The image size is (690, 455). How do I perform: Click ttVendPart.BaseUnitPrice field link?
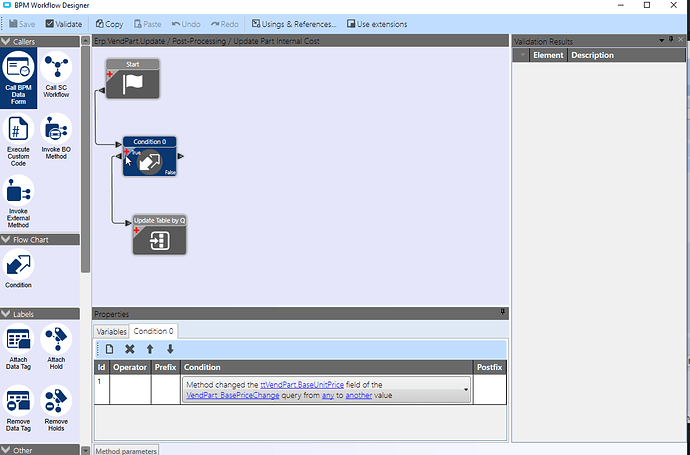coord(302,385)
